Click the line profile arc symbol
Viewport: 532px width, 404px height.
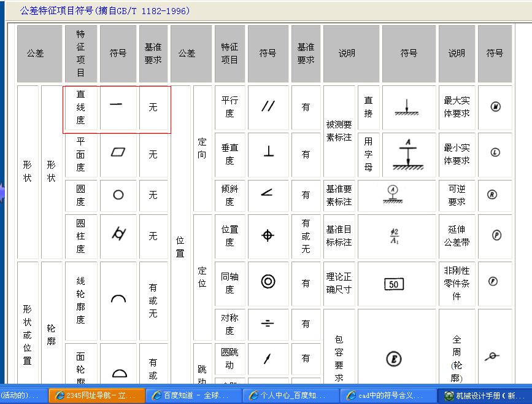(x=118, y=298)
